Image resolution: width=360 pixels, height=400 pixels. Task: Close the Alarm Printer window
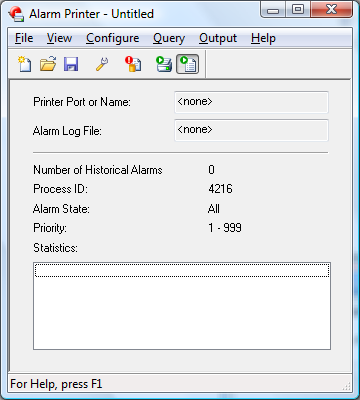[331, 10]
